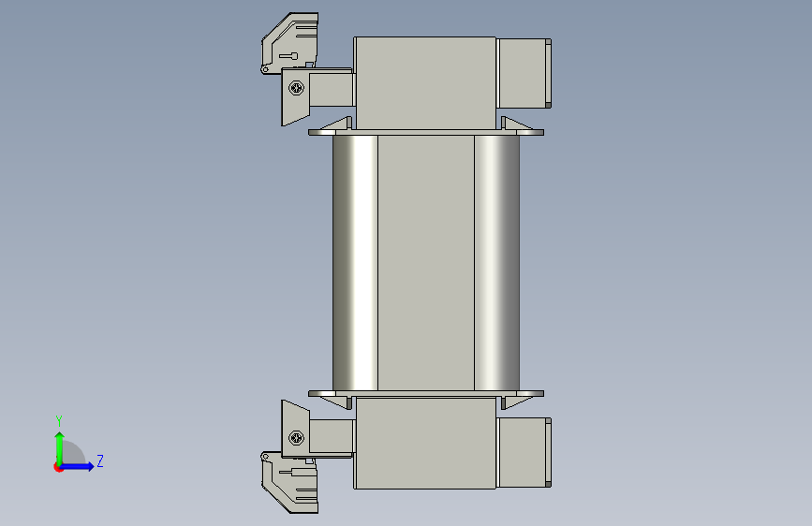Image resolution: width=812 pixels, height=526 pixels.
Task: Select the bottom rectangular housing block
Action: point(425,443)
